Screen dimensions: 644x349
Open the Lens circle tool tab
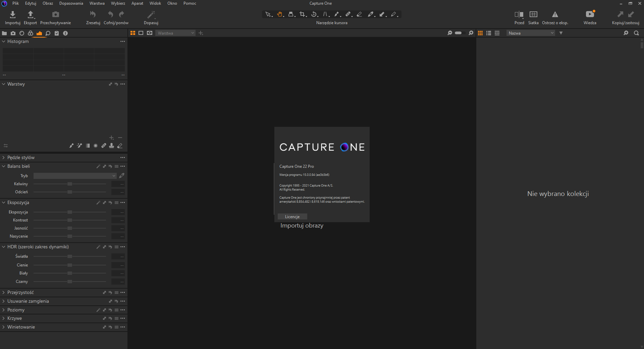click(x=22, y=33)
